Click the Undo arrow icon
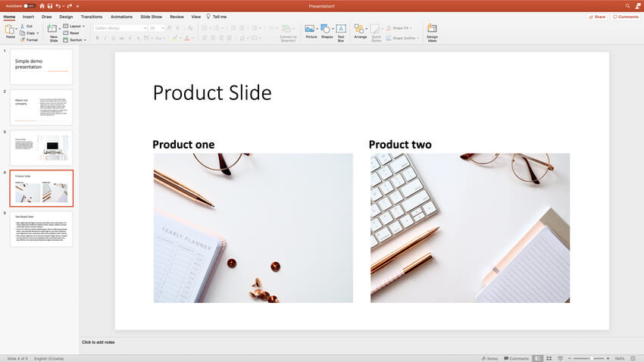Screen dimensions: 644x362 [59, 5]
